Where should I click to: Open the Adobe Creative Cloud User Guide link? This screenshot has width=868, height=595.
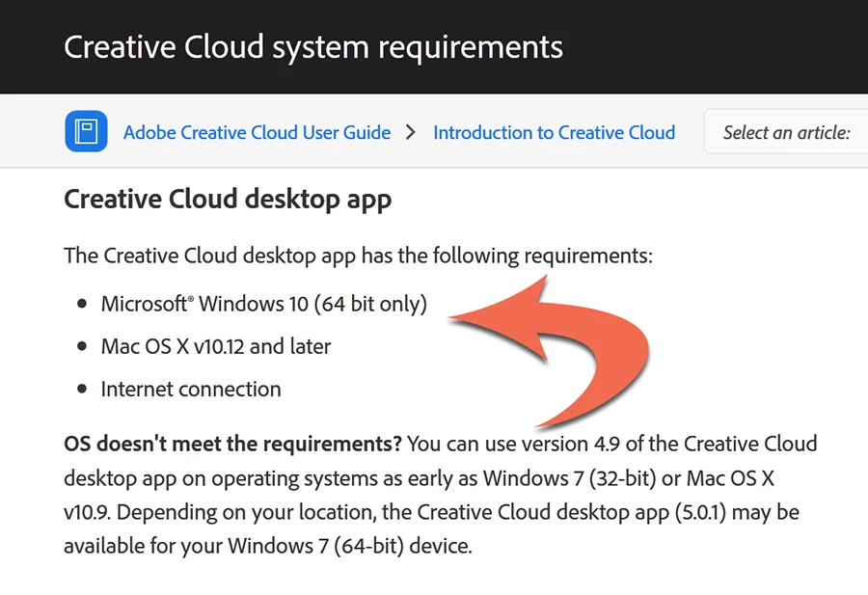pos(257,133)
